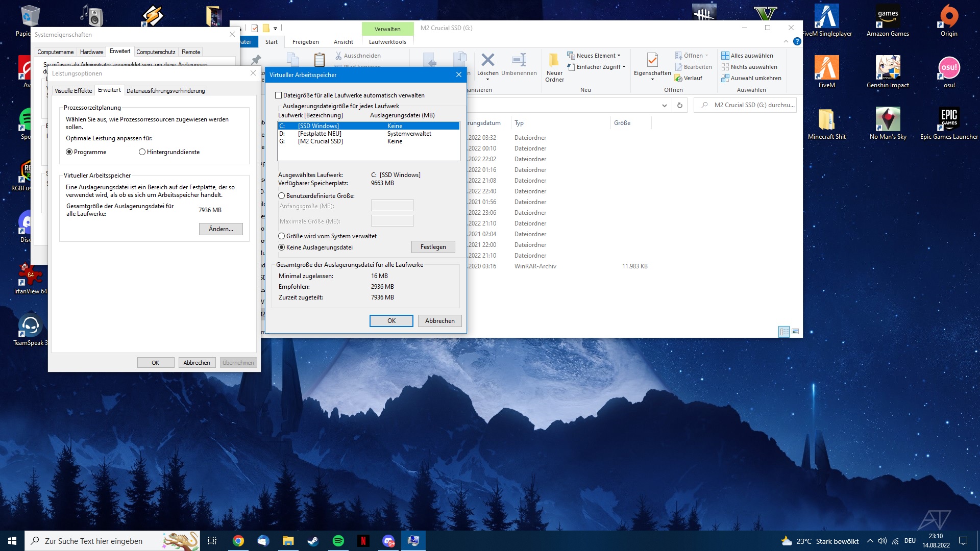
Task: Open Steam from the taskbar
Action: pyautogui.click(x=313, y=541)
